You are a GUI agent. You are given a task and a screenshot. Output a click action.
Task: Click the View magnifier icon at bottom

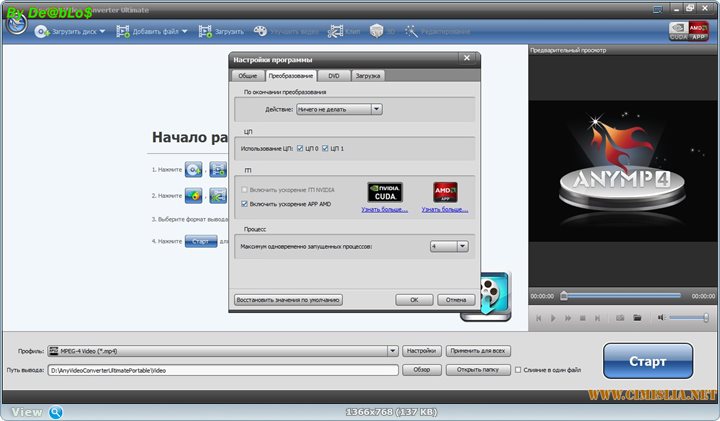click(x=56, y=412)
